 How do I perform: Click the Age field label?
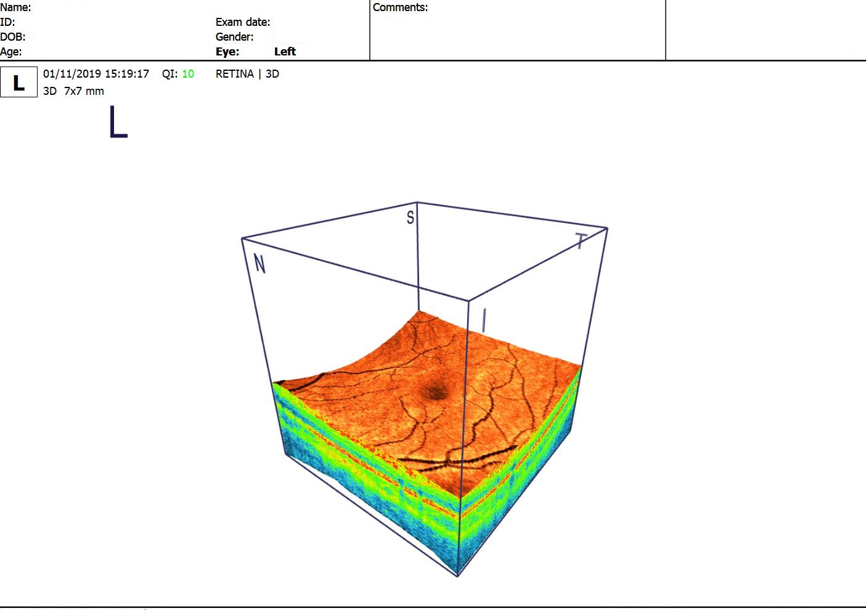[x=10, y=52]
